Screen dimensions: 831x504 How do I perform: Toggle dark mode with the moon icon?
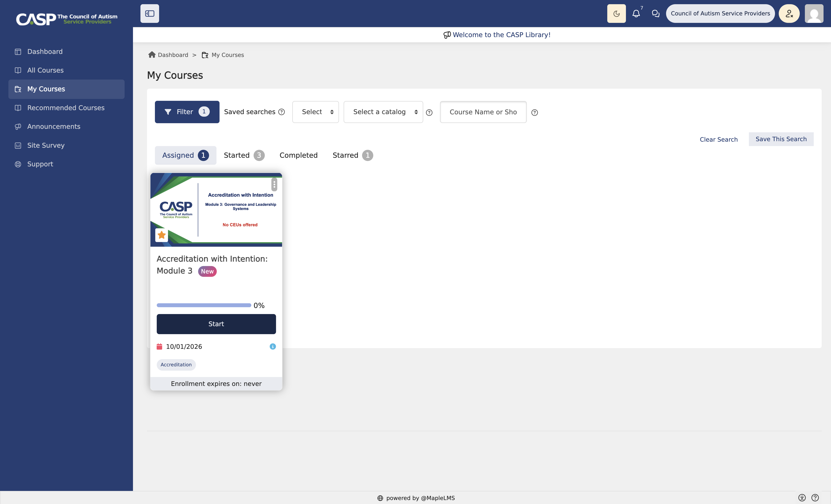coord(616,14)
